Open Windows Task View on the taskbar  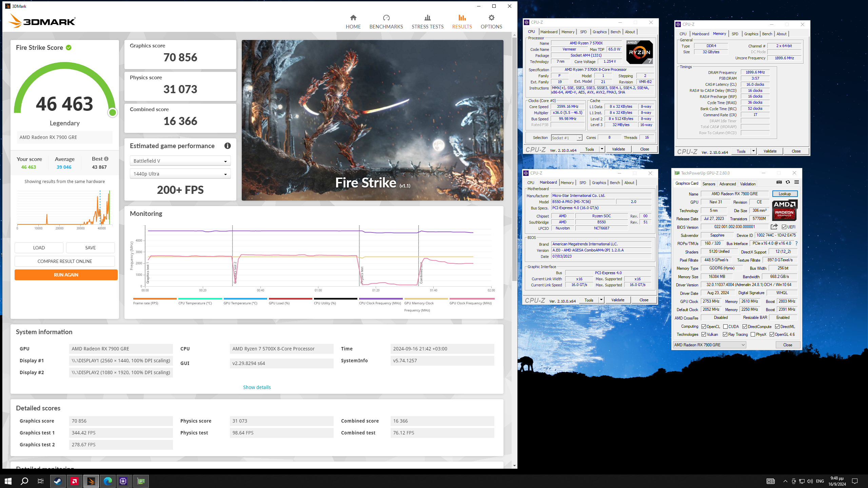coord(41,481)
